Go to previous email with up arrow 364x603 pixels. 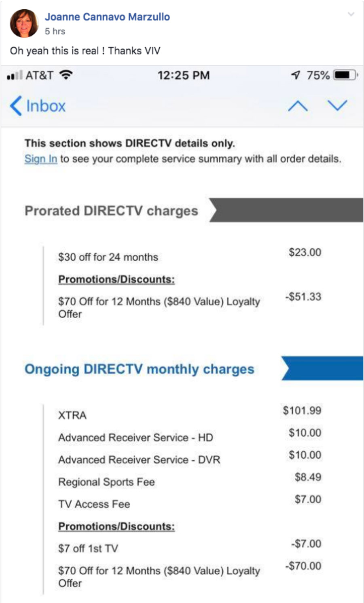click(298, 106)
